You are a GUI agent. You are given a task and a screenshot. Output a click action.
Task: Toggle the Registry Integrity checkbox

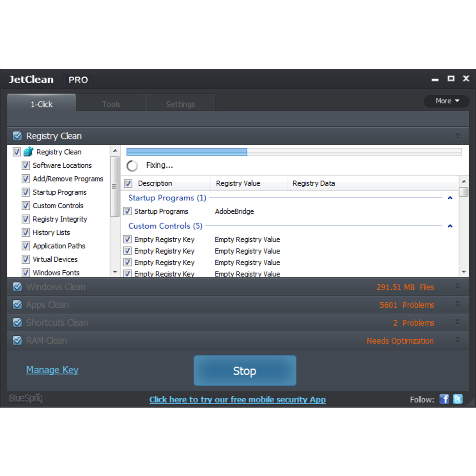click(26, 219)
